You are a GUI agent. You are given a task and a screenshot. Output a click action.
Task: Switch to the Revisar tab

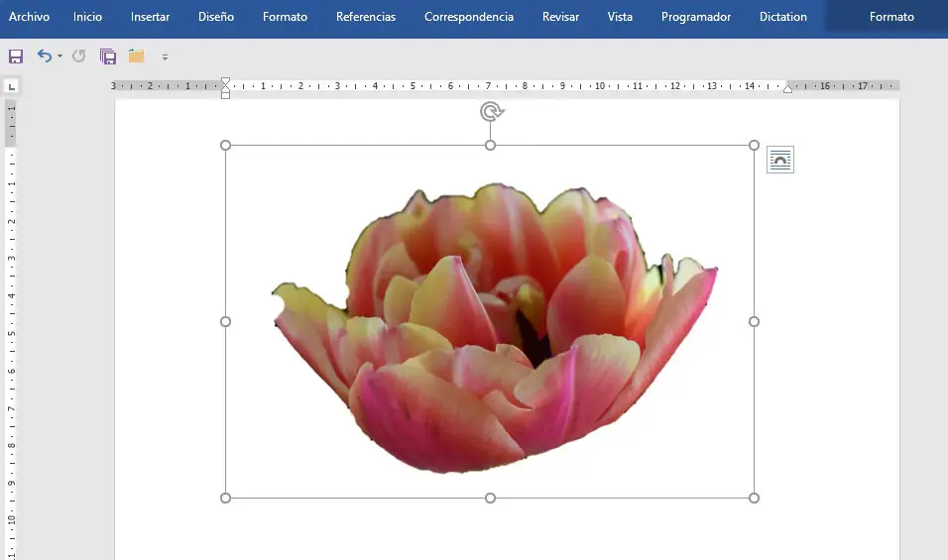pyautogui.click(x=560, y=17)
